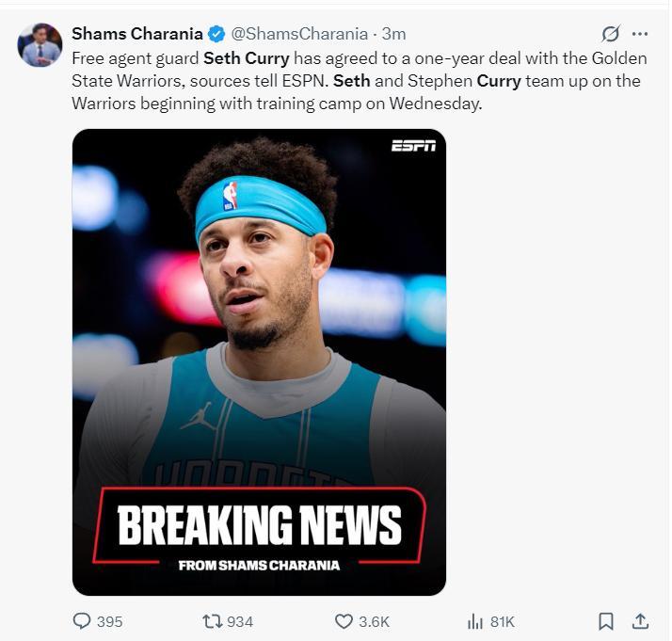This screenshot has width=672, height=641.
Task: Open Shams Charania's profile avatar
Action: pyautogui.click(x=40, y=45)
